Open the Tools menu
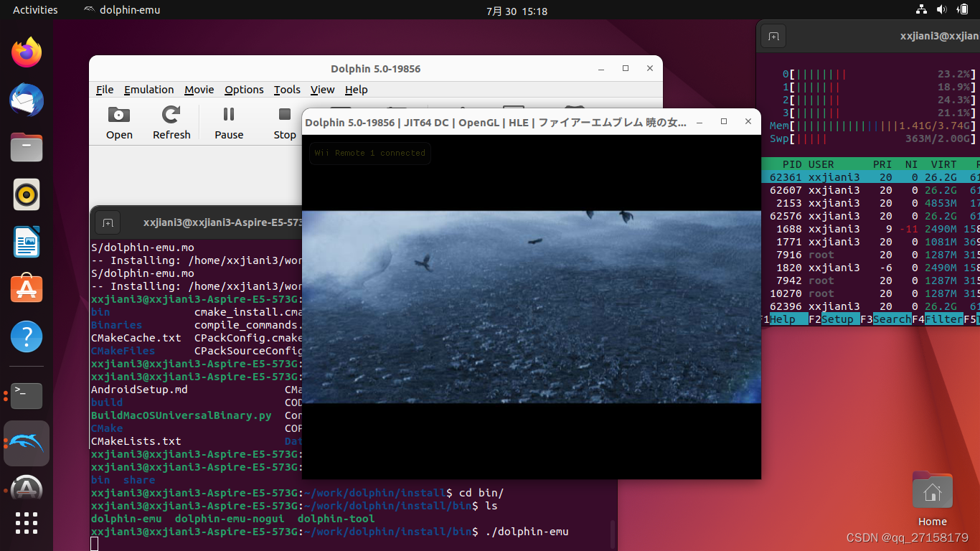Screen dimensions: 980x551 287,90
